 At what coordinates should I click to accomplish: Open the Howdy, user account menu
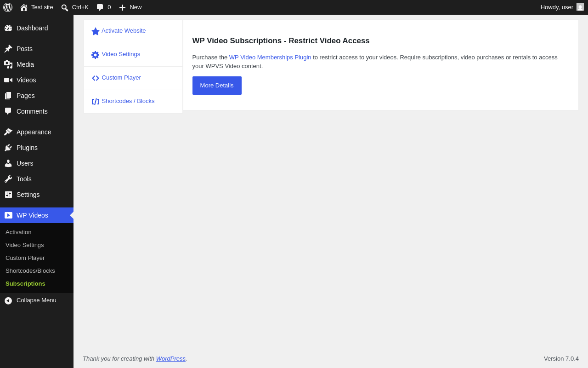562,7
